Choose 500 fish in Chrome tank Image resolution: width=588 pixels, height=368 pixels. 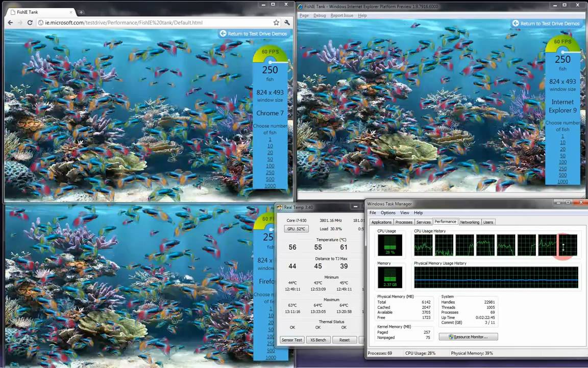click(x=270, y=179)
